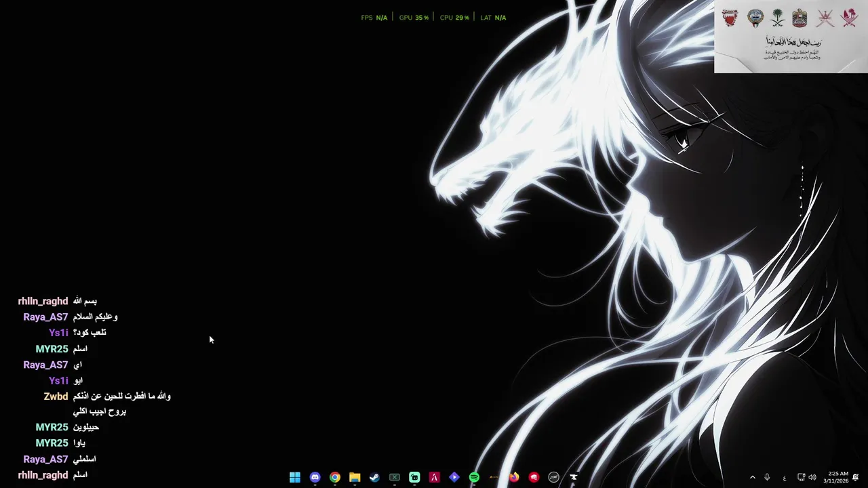Open the Windows Start menu
Screen dimensions: 868x488
(x=295, y=477)
